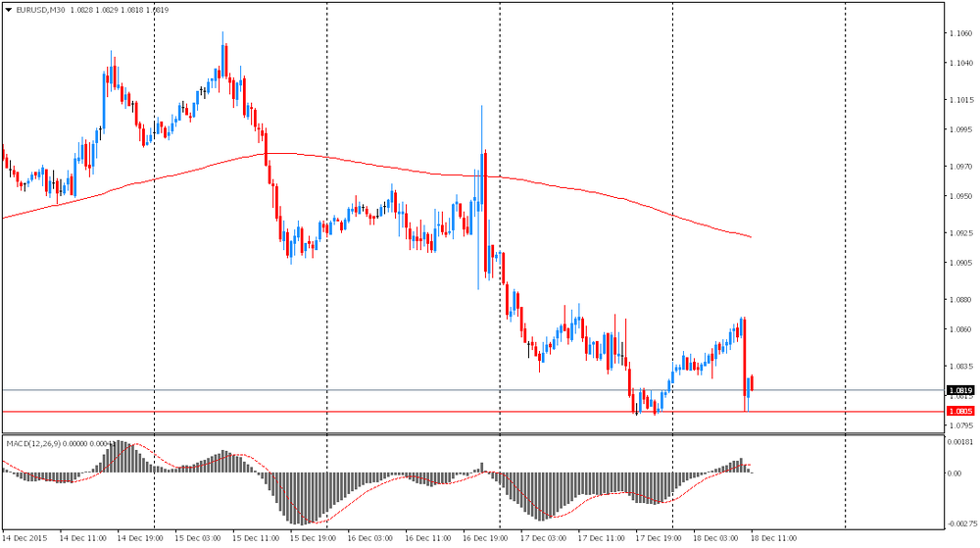Click the 17 Dec 19:00 time label
The image size is (980, 548).
659,538
